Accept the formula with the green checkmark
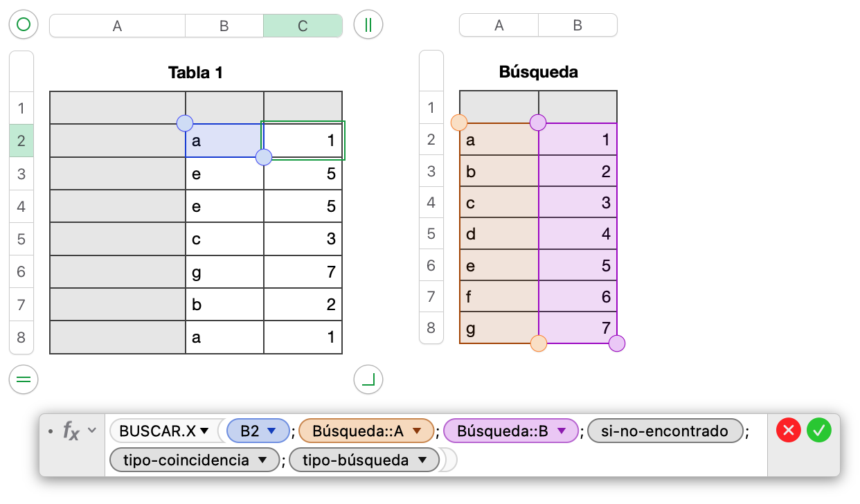The width and height of the screenshot is (860, 504). 819,431
